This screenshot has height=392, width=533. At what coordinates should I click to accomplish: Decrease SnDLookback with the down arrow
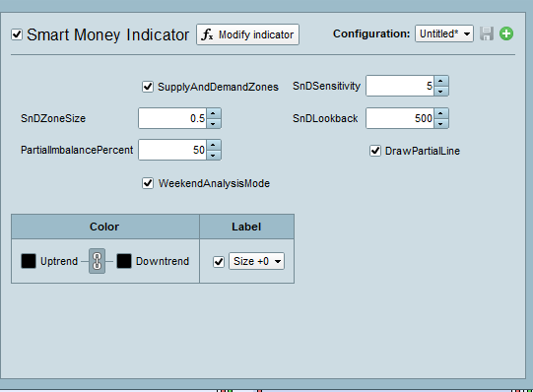(x=440, y=124)
